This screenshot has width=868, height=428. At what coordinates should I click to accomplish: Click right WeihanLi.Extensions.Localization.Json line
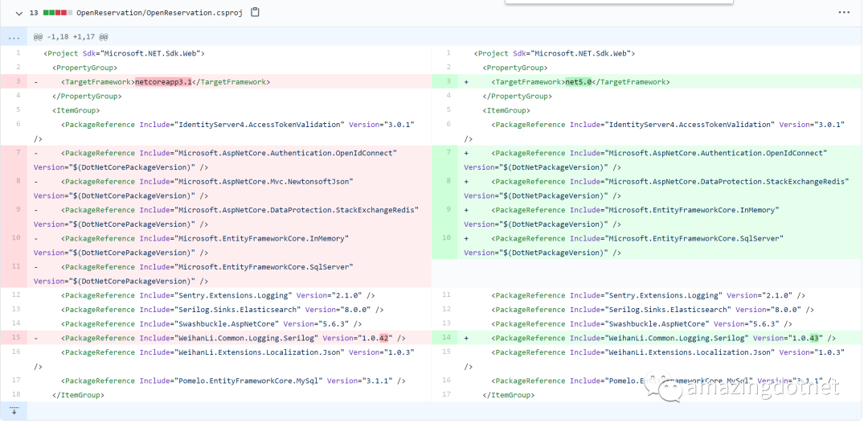[660, 360]
